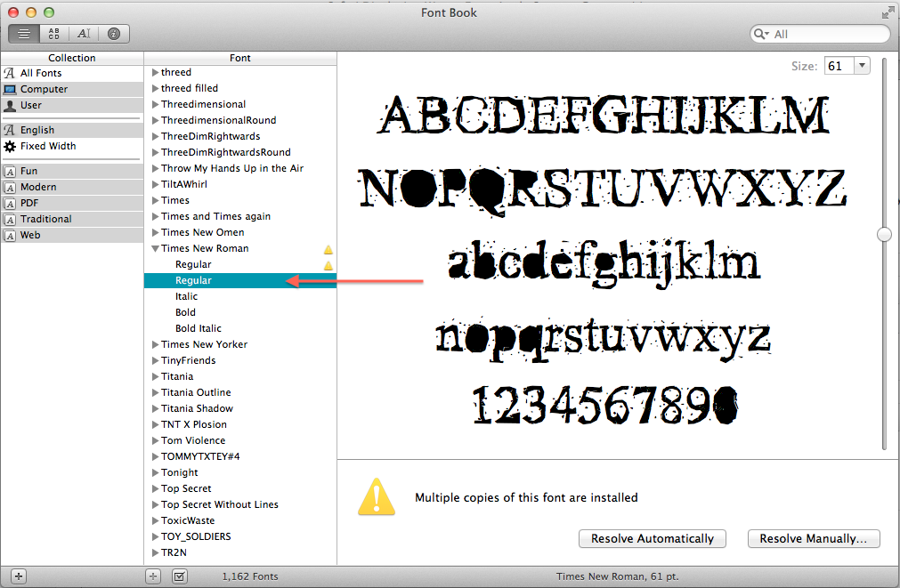Open the Size dropdown
900x588 pixels.
860,65
